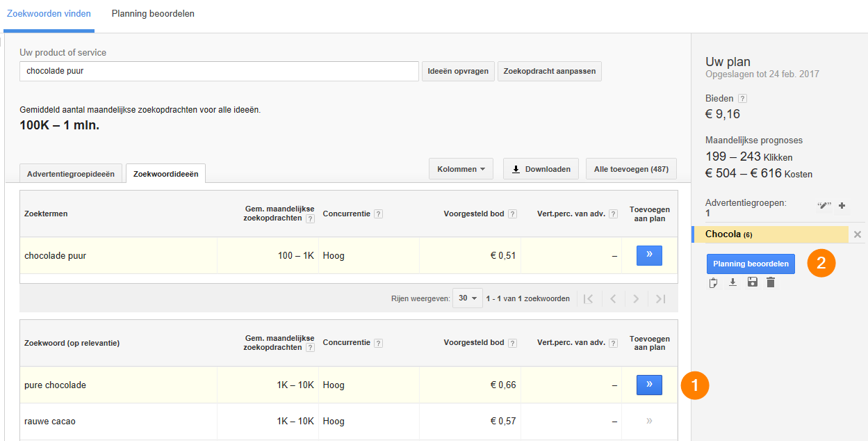Open help for Bieden question mark
This screenshot has width=868, height=441.
click(x=742, y=99)
